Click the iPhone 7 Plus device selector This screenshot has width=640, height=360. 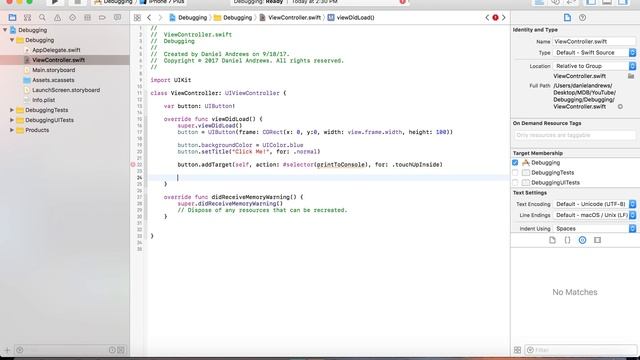162,2
